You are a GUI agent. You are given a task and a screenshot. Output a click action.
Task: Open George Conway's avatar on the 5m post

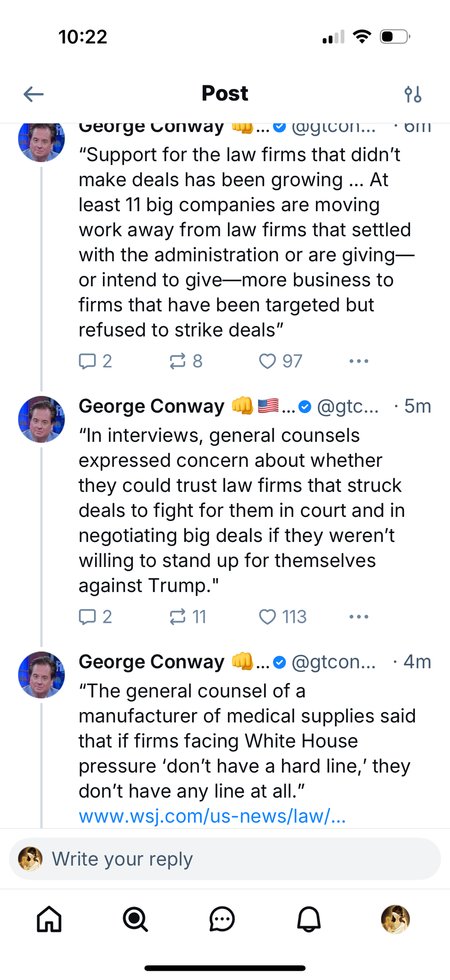[x=42, y=419]
